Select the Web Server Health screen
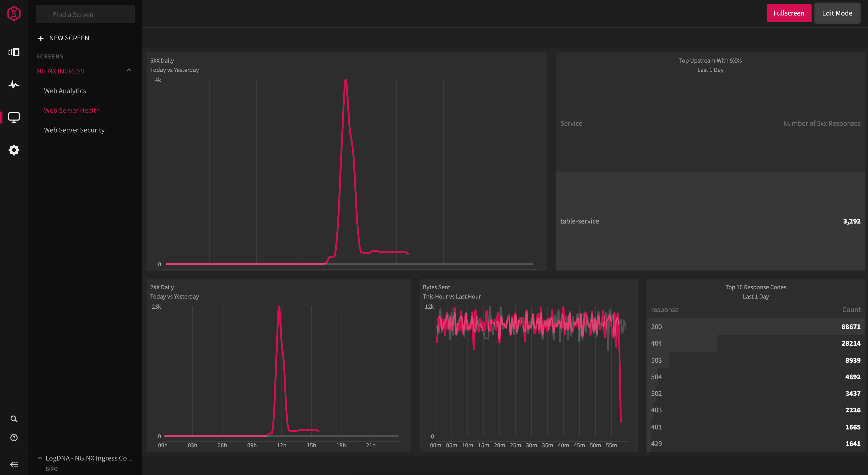868x475 pixels. click(x=72, y=110)
